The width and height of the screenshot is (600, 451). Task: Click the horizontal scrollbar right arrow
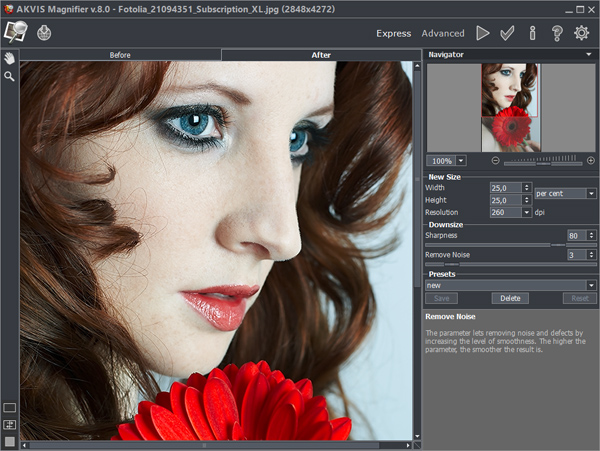(408, 445)
